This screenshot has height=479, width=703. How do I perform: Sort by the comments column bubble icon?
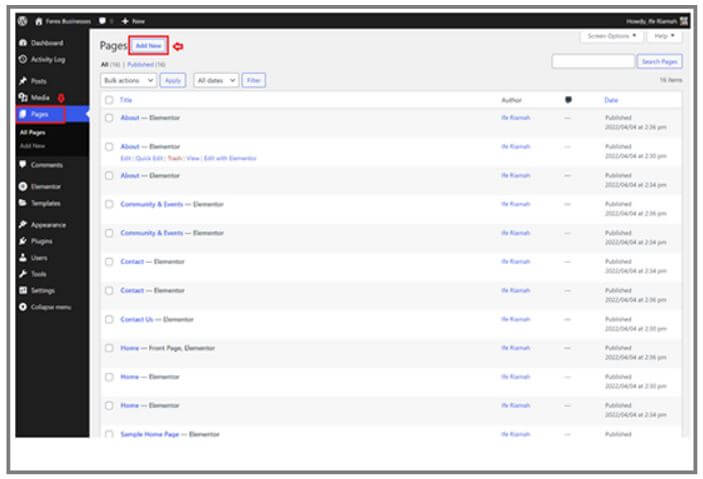[x=568, y=100]
